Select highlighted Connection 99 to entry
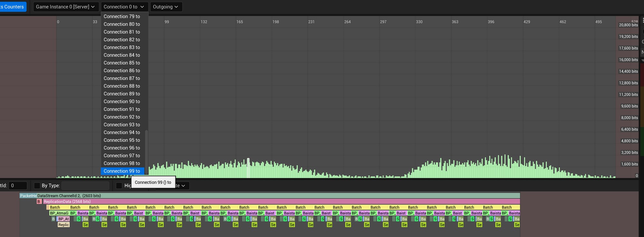 tap(122, 171)
